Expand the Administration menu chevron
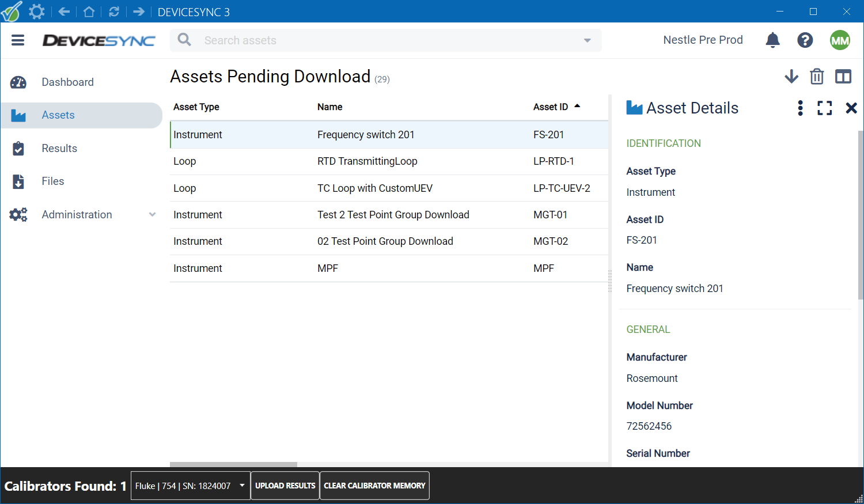The height and width of the screenshot is (504, 864). pyautogui.click(x=152, y=215)
